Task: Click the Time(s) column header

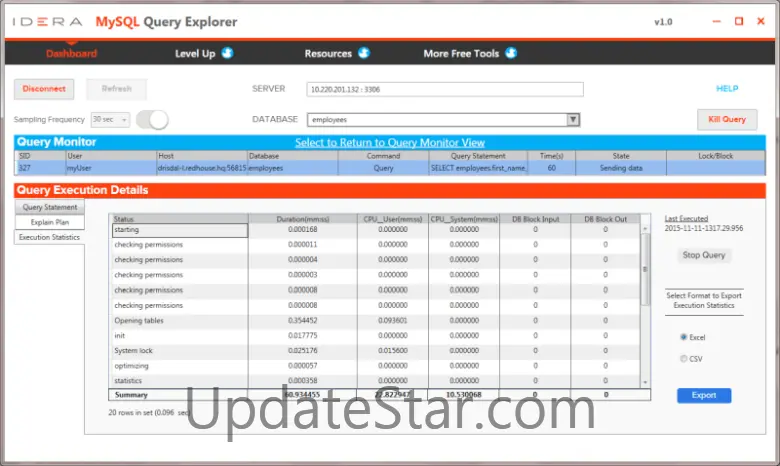Action: tap(551, 156)
